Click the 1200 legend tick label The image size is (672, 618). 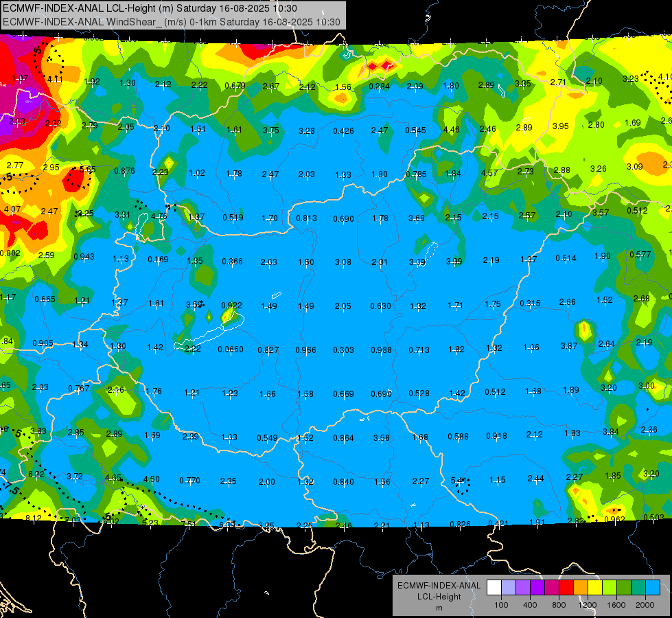pyautogui.click(x=587, y=605)
